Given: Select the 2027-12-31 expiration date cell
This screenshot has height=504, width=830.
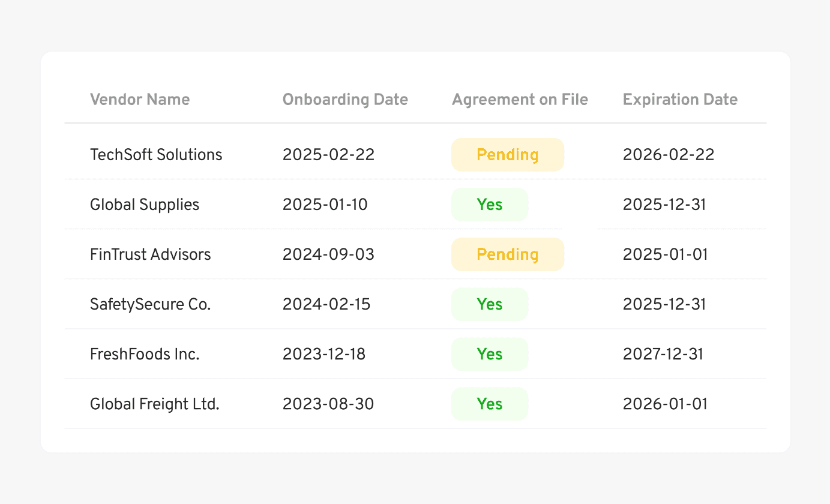Looking at the screenshot, I should tap(663, 354).
